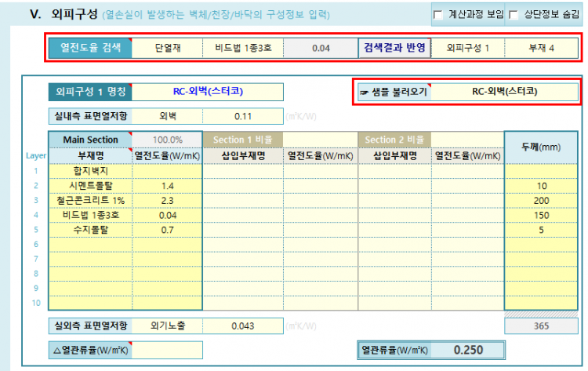Open the 단열재 category dropdown
The width and height of the screenshot is (588, 371).
pyautogui.click(x=167, y=48)
